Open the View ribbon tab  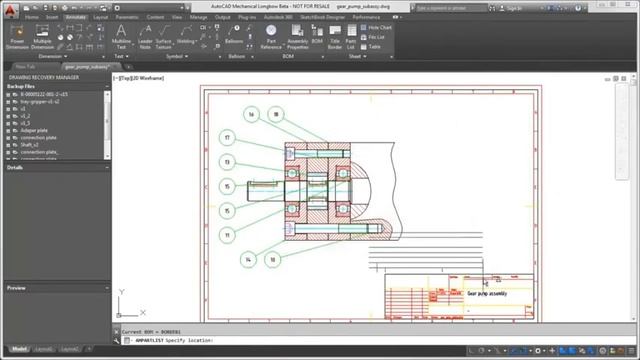point(177,17)
